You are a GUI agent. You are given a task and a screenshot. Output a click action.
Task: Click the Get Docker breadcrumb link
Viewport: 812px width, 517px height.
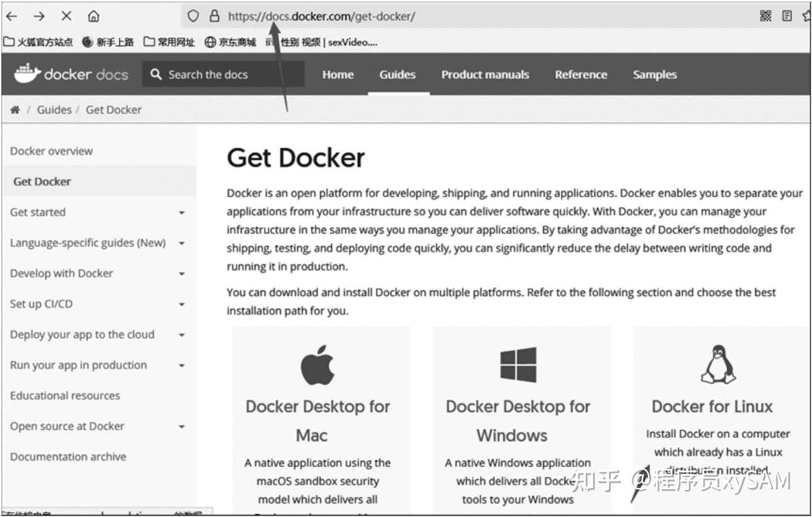pyautogui.click(x=114, y=110)
